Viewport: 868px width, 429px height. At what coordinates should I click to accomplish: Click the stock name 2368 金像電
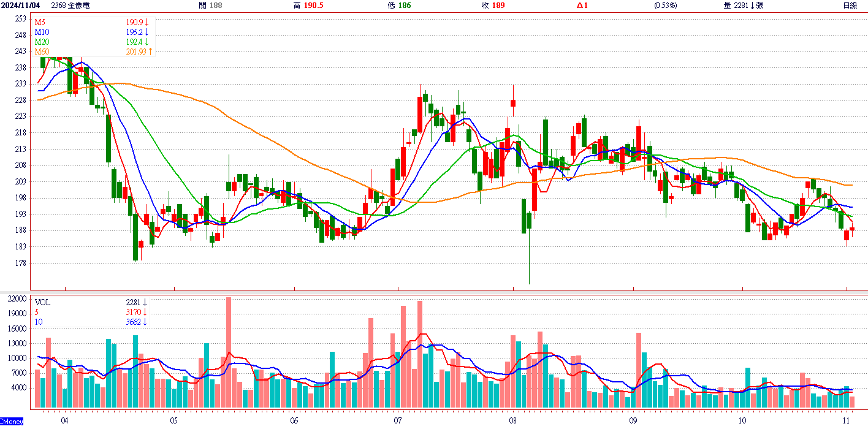[x=70, y=6]
